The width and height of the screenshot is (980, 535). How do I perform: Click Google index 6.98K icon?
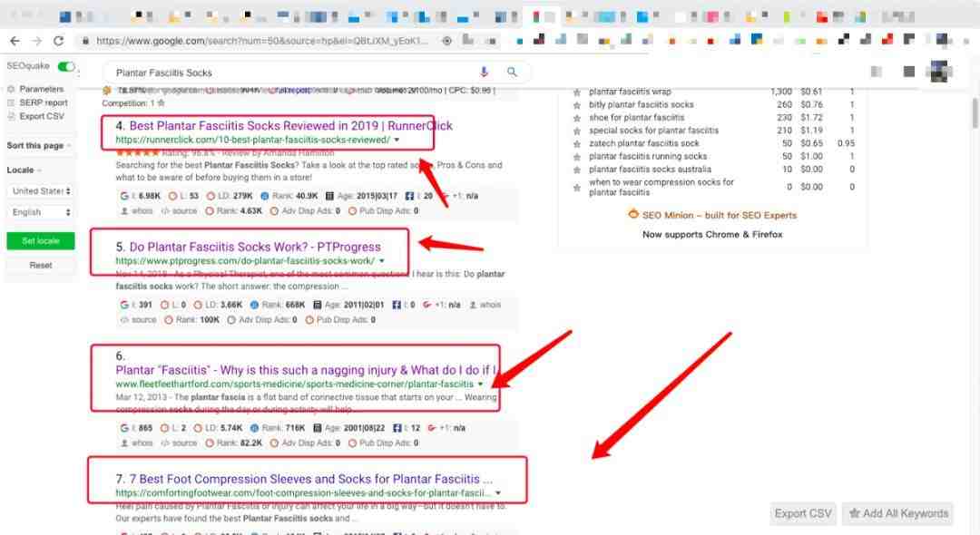(124, 196)
